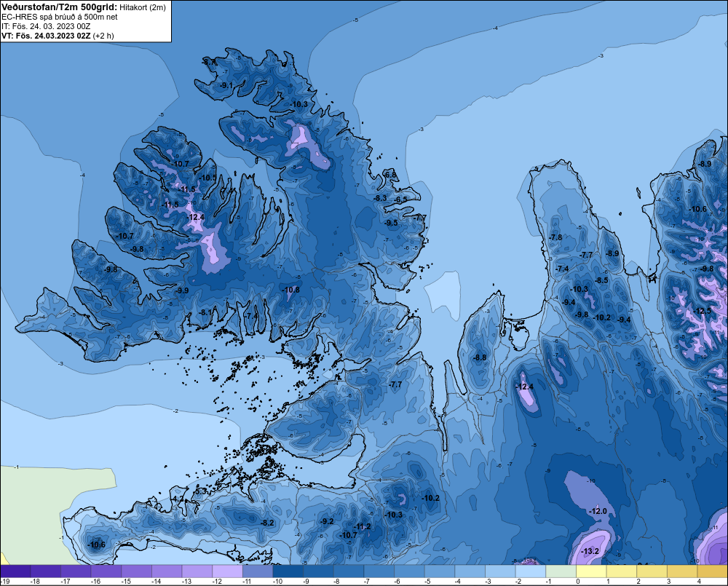The width and height of the screenshot is (728, 586).
Task: Click the -10.8 temperature label
Action: pos(290,290)
